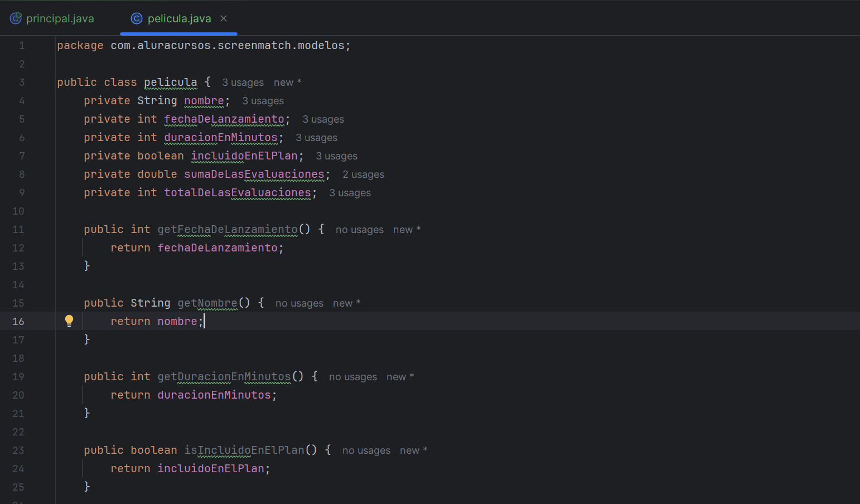Click the class name 'pelicula' in declaration

point(171,82)
